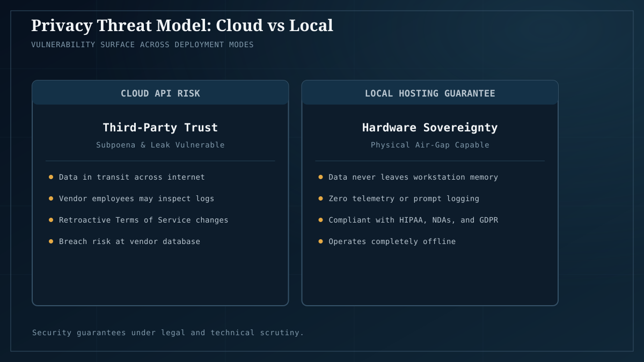Select 'Vendor employees may inspect logs' line
644x362 pixels.
[x=136, y=198]
